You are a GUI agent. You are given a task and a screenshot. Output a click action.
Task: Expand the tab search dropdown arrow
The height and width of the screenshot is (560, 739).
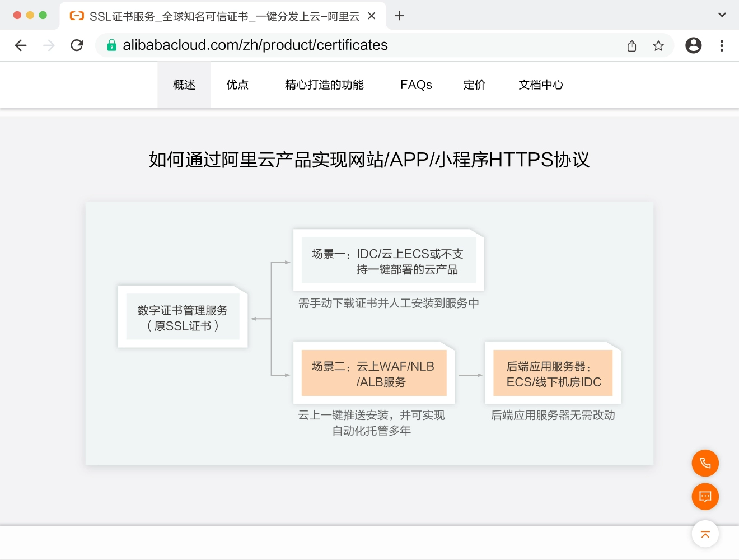click(x=722, y=15)
